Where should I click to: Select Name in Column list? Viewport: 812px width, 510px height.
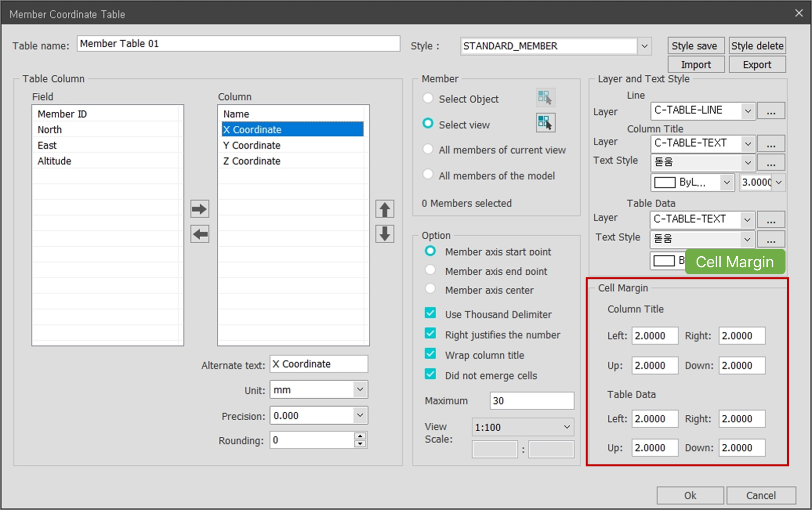pos(293,114)
